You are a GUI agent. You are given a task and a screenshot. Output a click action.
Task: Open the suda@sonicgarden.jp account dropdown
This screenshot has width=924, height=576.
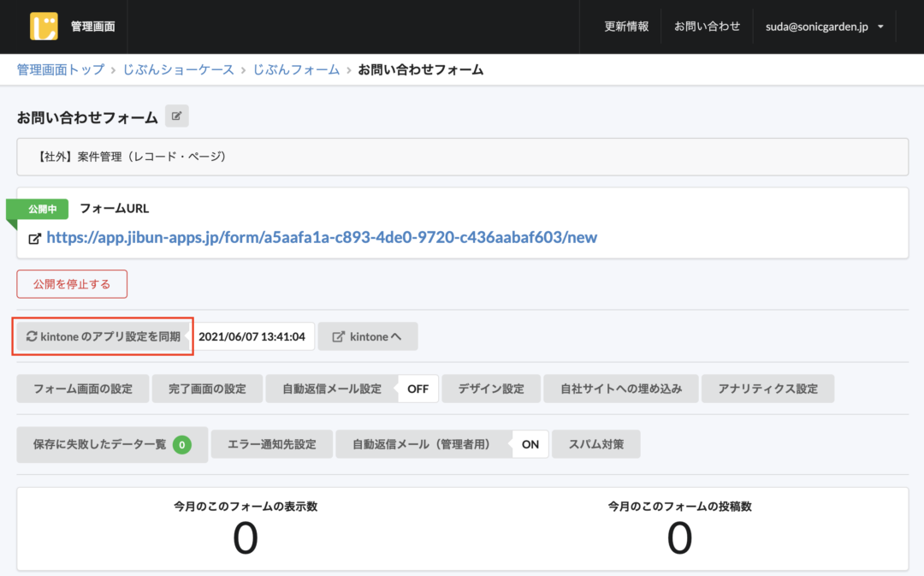coord(823,27)
